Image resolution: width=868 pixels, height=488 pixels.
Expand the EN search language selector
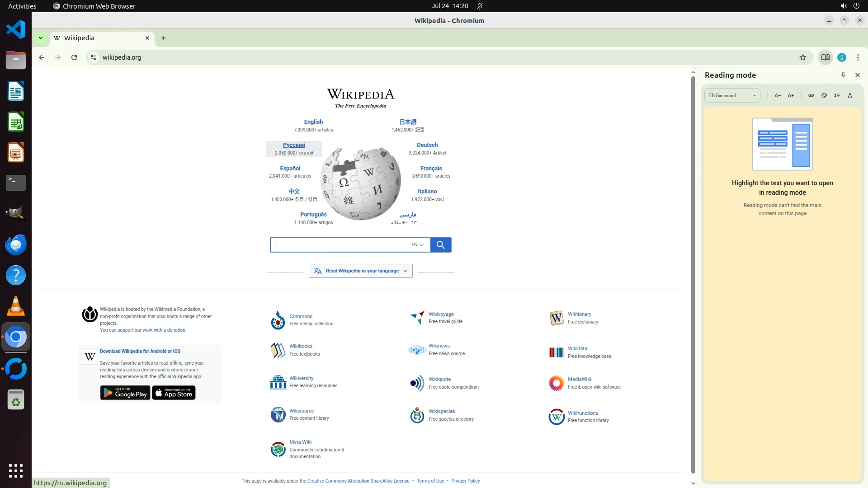pyautogui.click(x=417, y=245)
